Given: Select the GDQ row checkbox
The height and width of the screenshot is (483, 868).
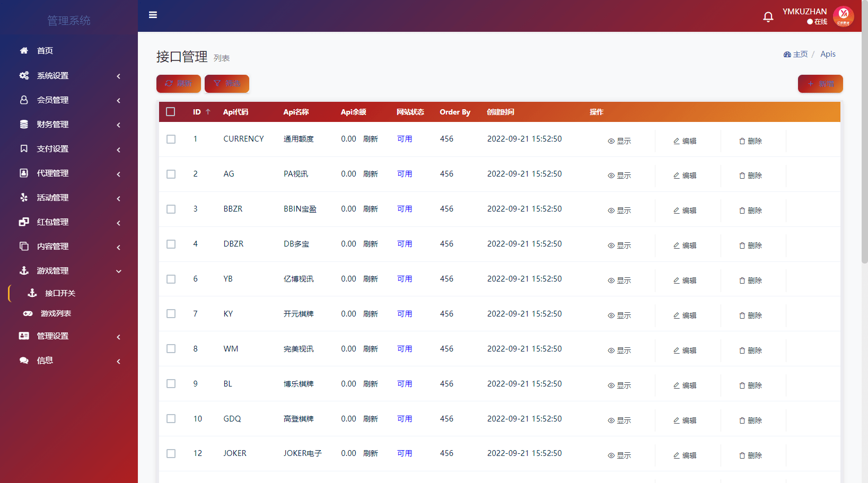Looking at the screenshot, I should click(171, 419).
